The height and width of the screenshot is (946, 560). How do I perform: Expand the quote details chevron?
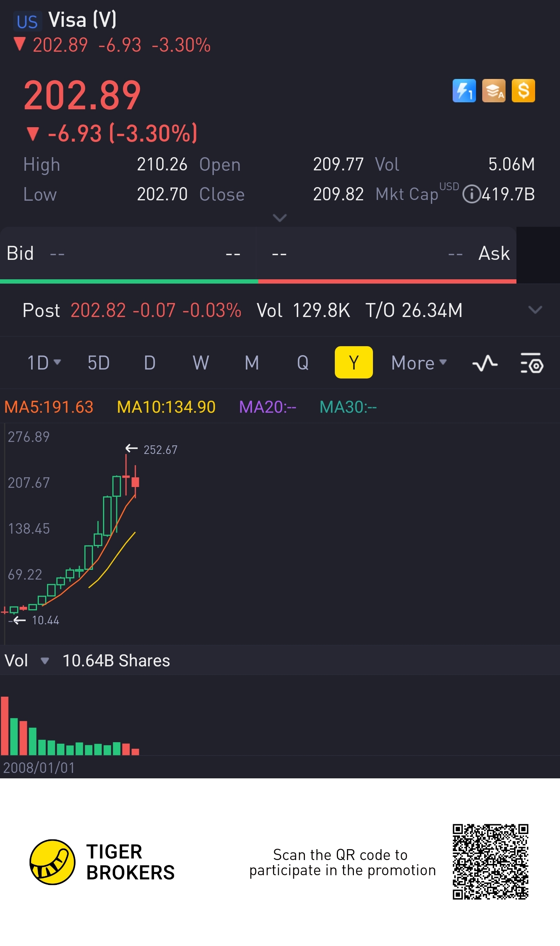coord(280,218)
